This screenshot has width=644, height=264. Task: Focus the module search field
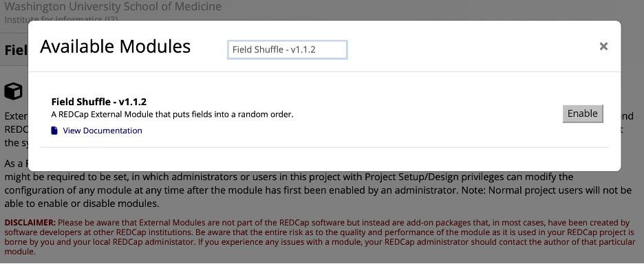coord(287,49)
